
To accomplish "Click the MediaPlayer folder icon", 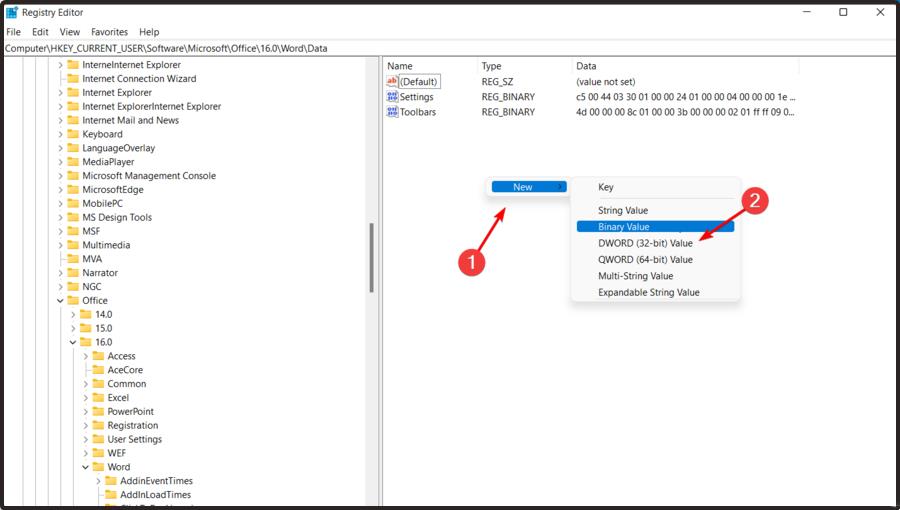I will [72, 162].
